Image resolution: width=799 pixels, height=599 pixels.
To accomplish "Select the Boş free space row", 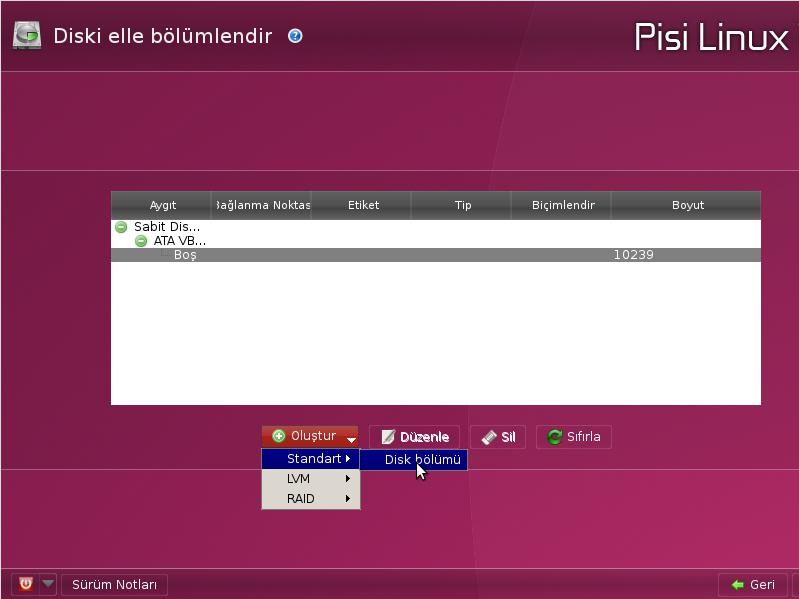I will click(x=436, y=255).
